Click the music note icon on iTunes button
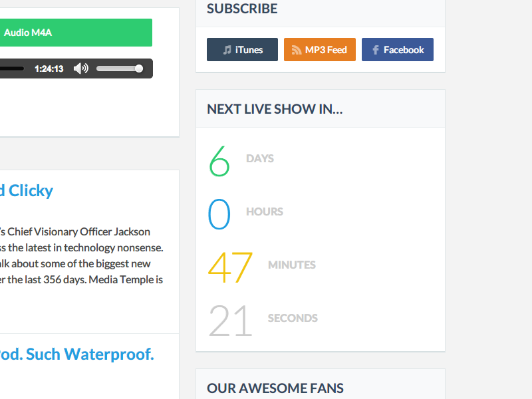Screen dimensions: 532x399 tap(227, 49)
